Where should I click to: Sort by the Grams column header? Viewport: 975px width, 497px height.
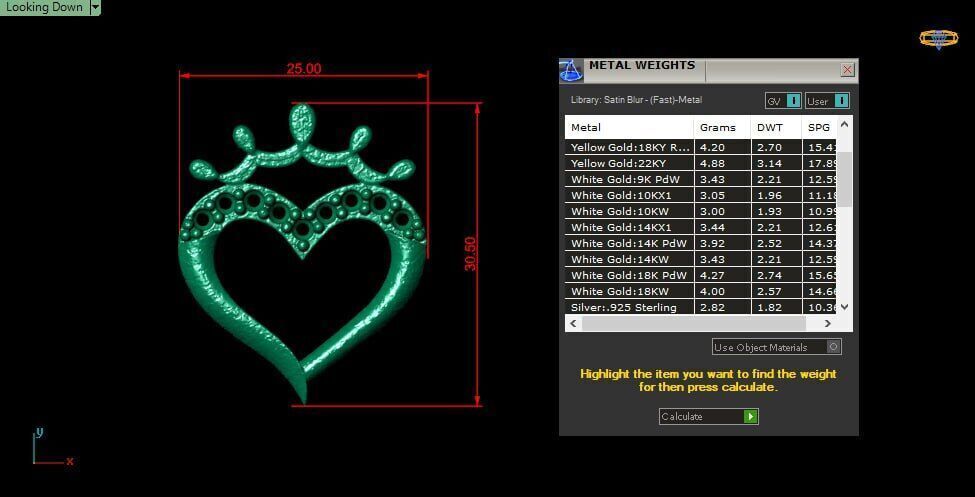click(722, 128)
